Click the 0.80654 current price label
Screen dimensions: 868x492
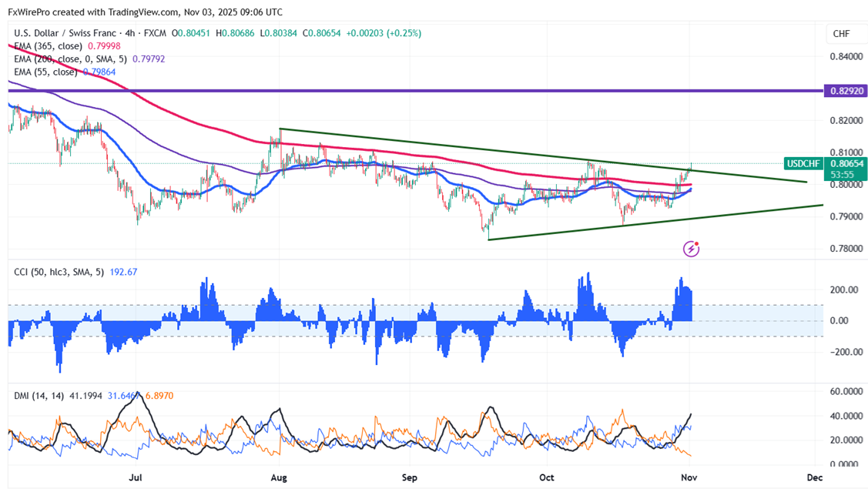coord(846,163)
